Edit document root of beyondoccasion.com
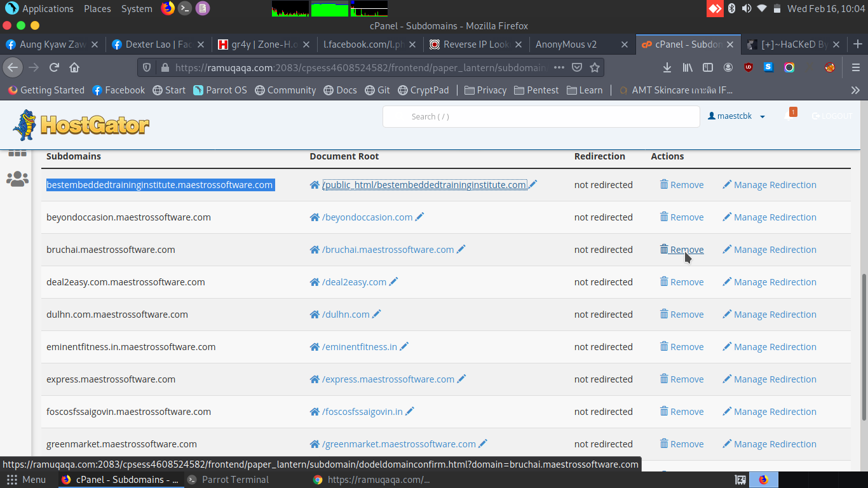868x488 pixels. click(419, 217)
